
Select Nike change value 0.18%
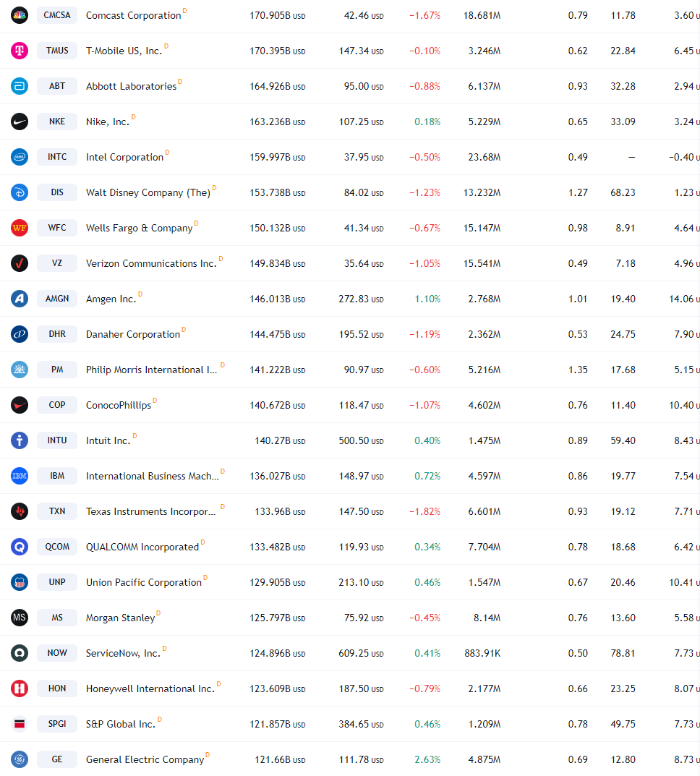click(427, 121)
